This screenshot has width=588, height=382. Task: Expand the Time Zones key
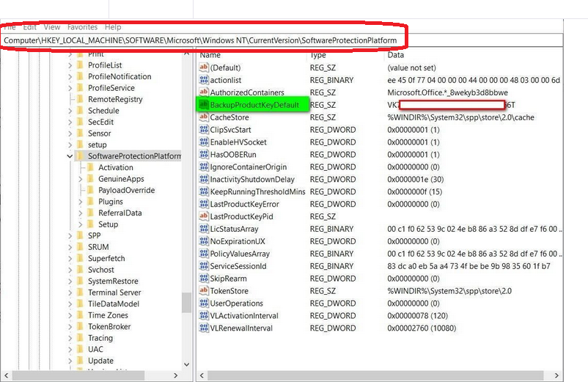point(70,315)
